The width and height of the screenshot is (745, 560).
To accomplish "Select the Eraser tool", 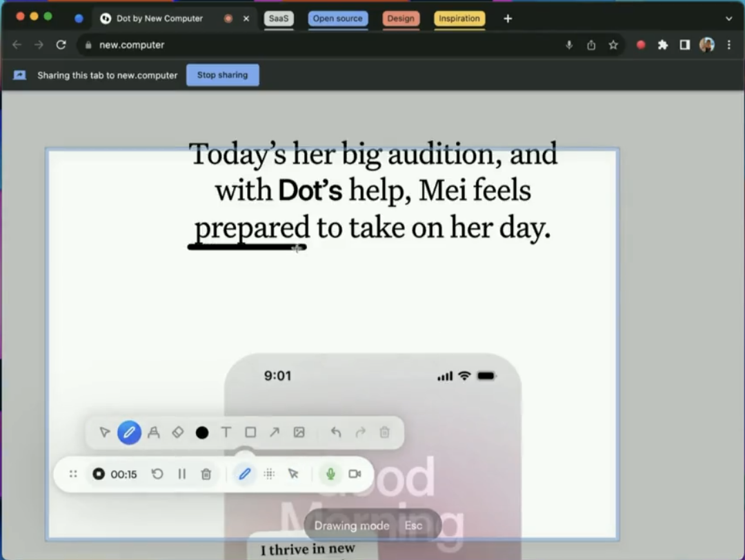I will (x=178, y=432).
